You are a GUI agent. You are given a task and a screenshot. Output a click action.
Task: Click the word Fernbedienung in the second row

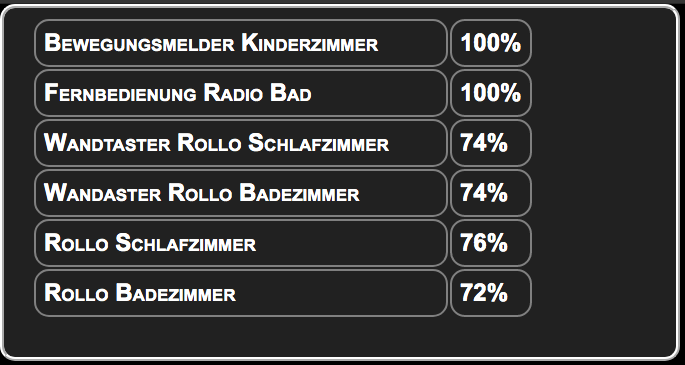pyautogui.click(x=120, y=93)
